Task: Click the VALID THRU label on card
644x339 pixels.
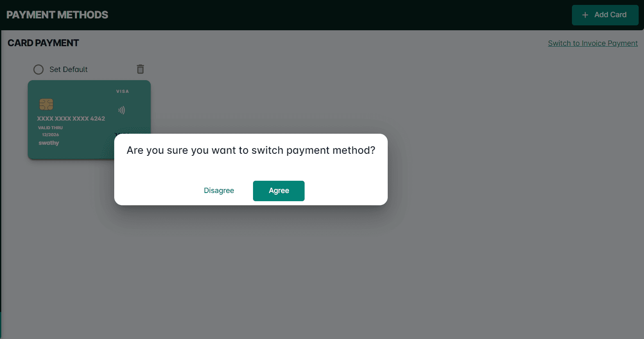Action: point(50,128)
